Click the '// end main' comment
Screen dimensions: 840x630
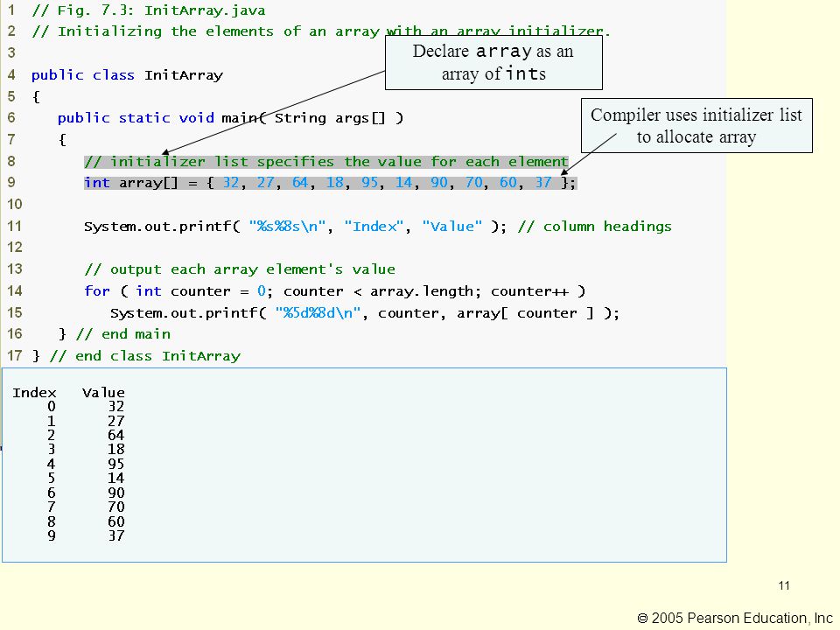[122, 334]
